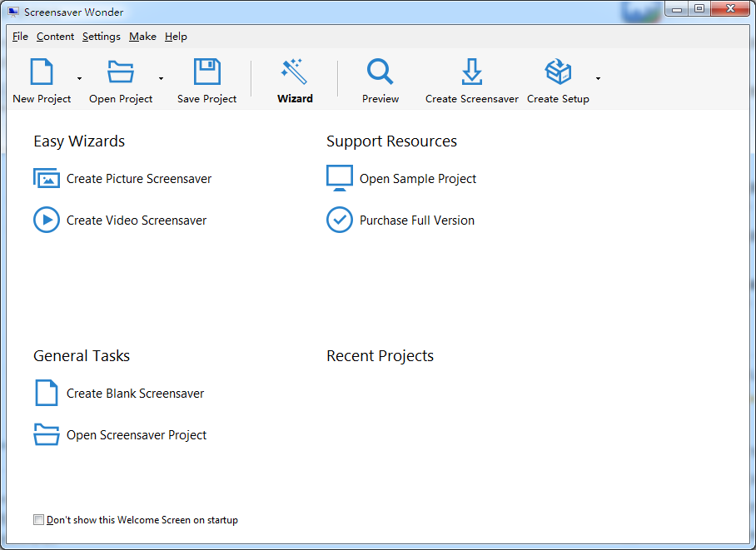
Task: Click the Create Blank Screensaver link
Action: click(135, 394)
